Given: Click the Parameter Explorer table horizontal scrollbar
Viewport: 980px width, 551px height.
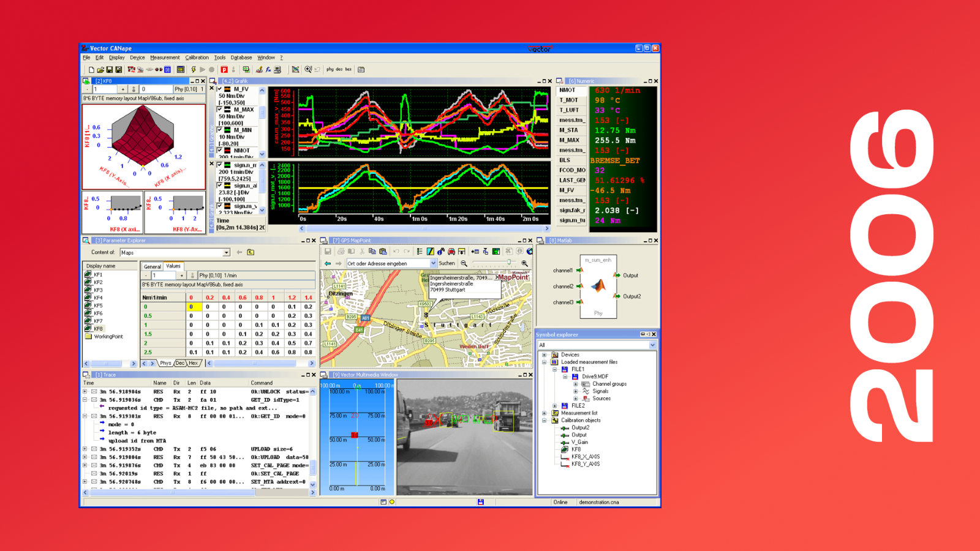Looking at the screenshot, I should (260, 363).
